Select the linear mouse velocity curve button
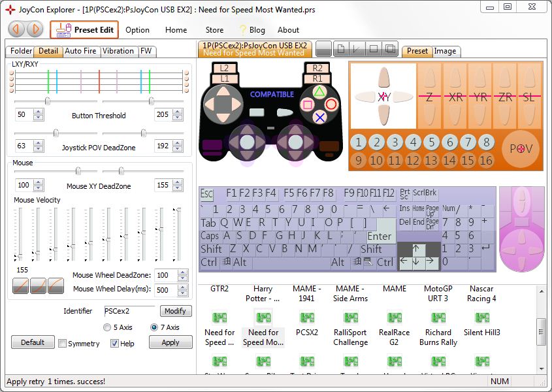552x392 pixels. [21, 286]
